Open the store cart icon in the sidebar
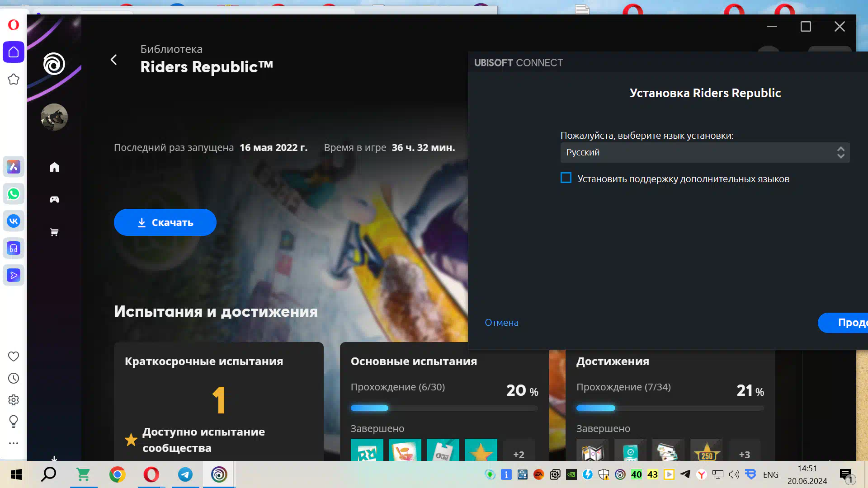Image resolution: width=868 pixels, height=488 pixels. click(54, 232)
